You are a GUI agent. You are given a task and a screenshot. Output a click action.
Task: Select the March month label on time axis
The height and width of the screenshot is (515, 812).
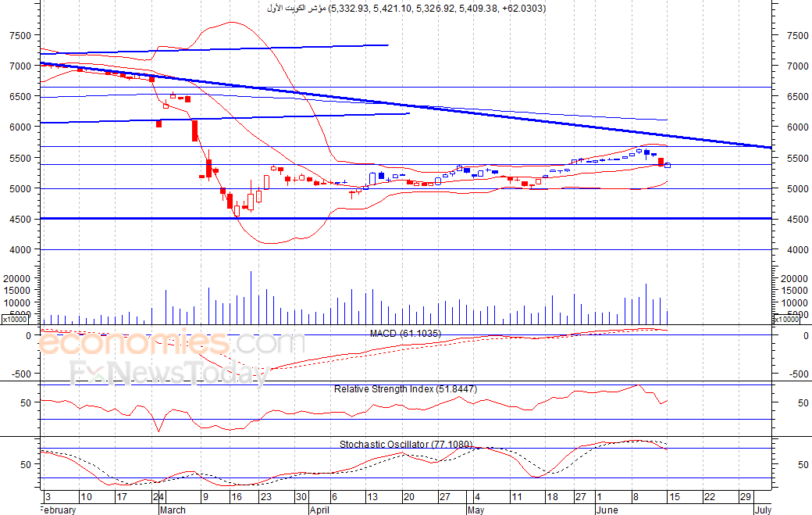pos(173,510)
